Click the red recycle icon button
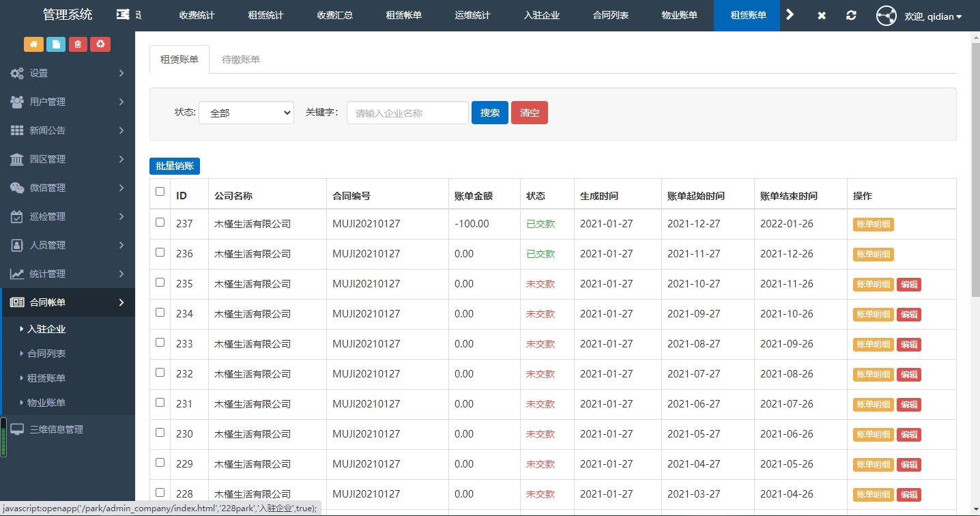980x516 pixels. (x=100, y=44)
